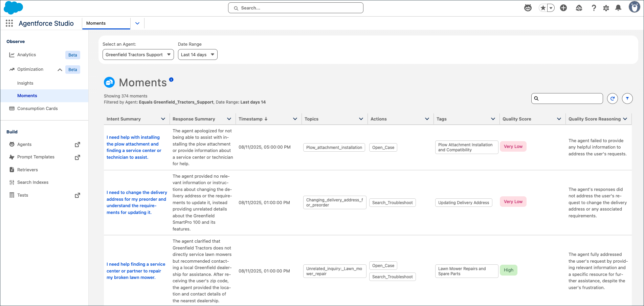Select the Moments tab
Screen dimensions: 644x306
(x=106, y=23)
